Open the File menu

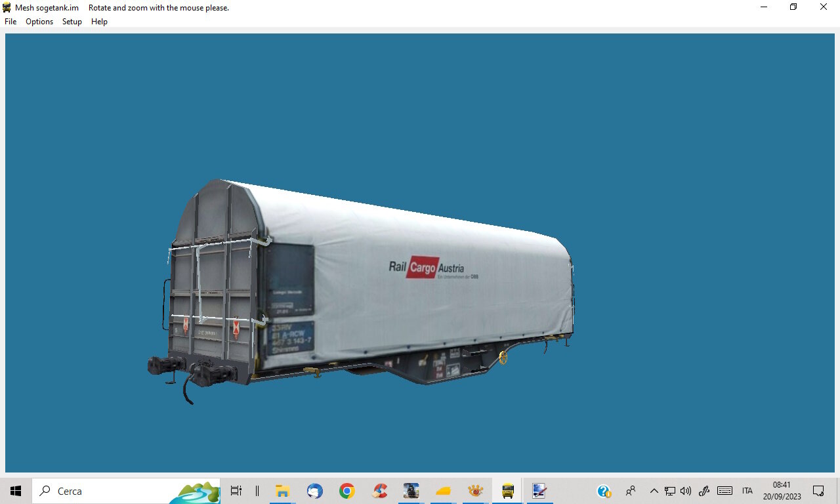pyautogui.click(x=10, y=22)
